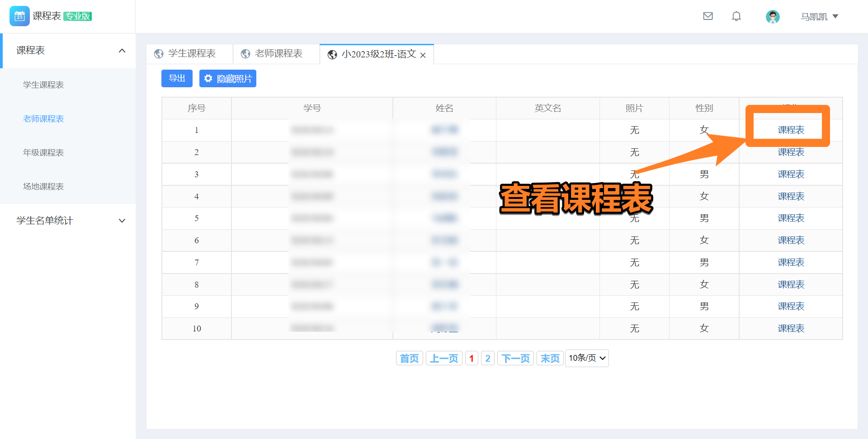
Task: Click the calendar app logo icon
Action: 19,16
